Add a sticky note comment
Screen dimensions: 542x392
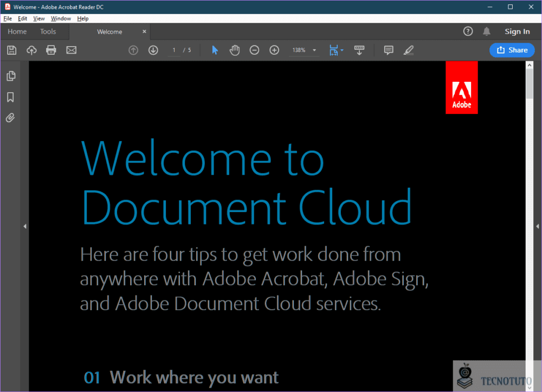tap(389, 50)
